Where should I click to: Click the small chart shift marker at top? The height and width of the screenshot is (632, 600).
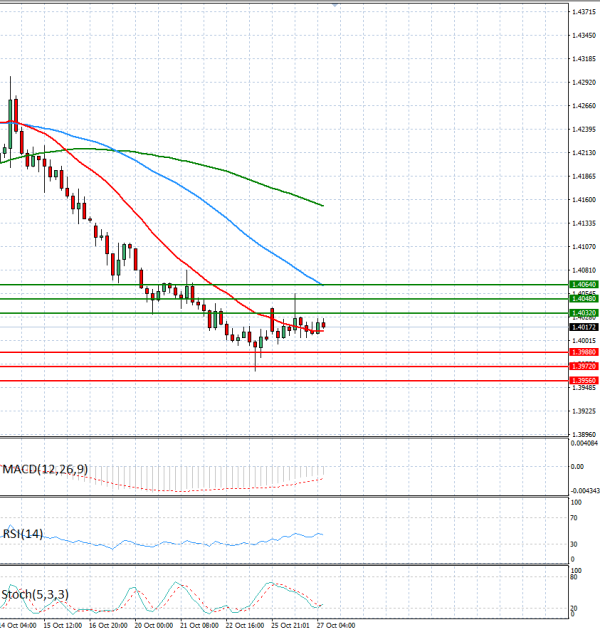[335, 4]
